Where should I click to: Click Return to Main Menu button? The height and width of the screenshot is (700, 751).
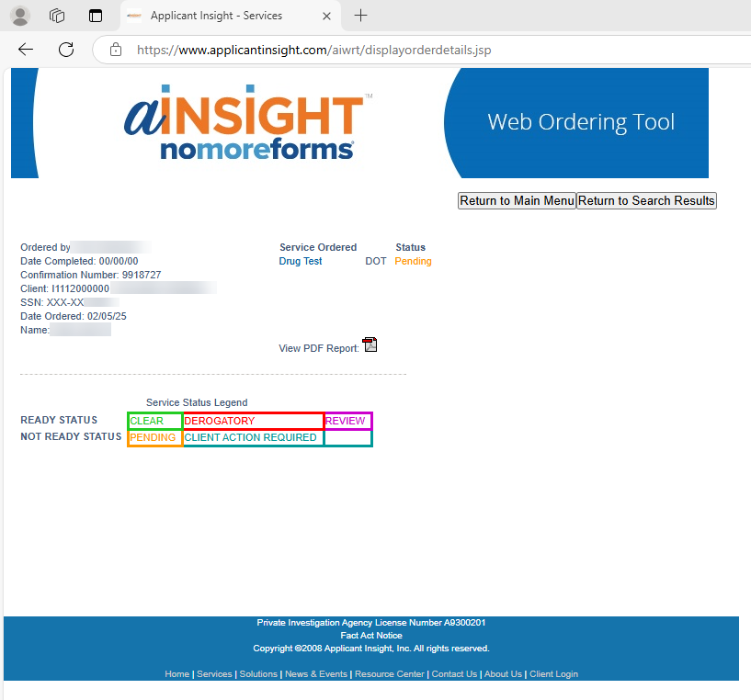click(517, 201)
